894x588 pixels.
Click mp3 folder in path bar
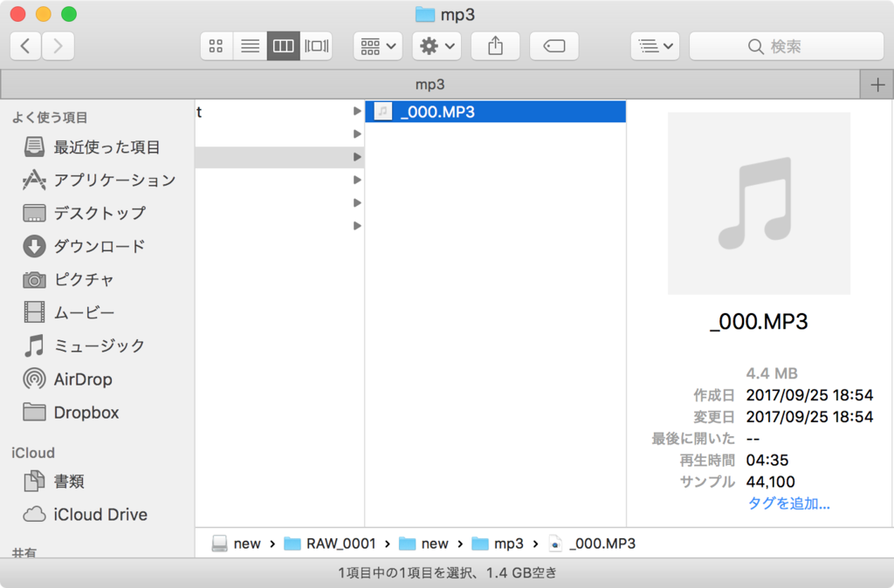(x=498, y=544)
